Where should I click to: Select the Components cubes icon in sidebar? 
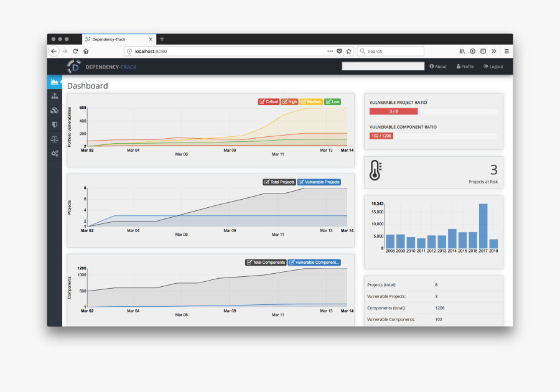click(54, 110)
